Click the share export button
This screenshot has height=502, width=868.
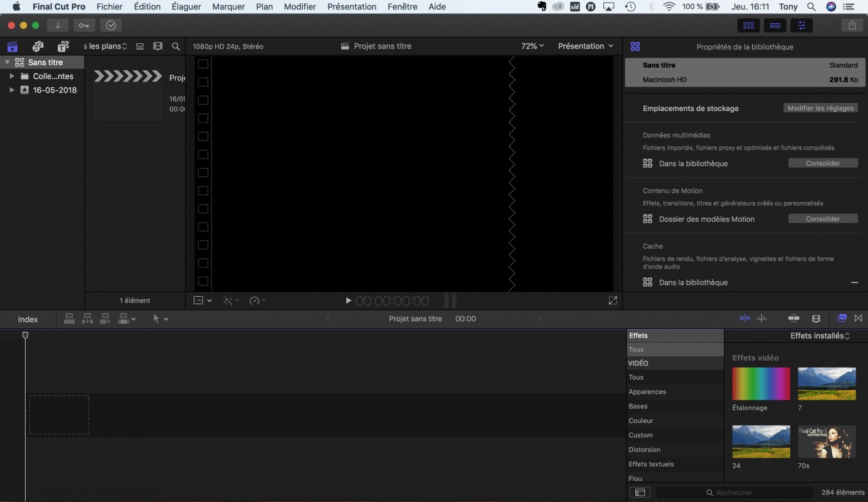(852, 25)
